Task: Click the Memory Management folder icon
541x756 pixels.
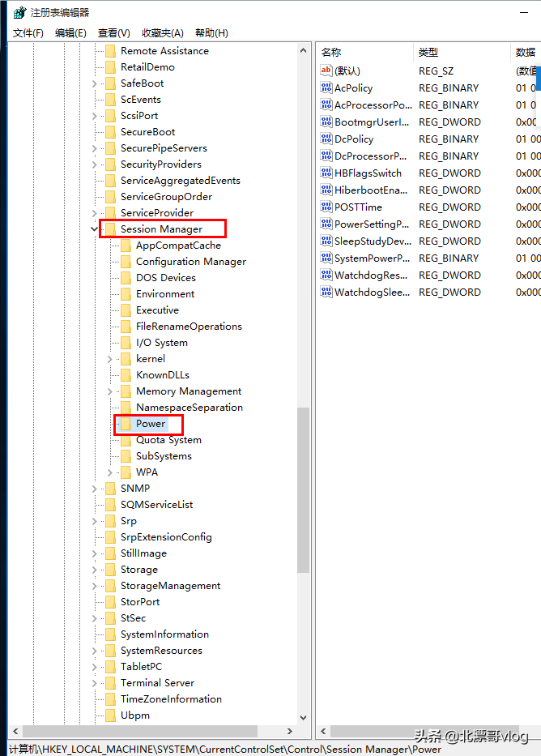Action: (126, 391)
